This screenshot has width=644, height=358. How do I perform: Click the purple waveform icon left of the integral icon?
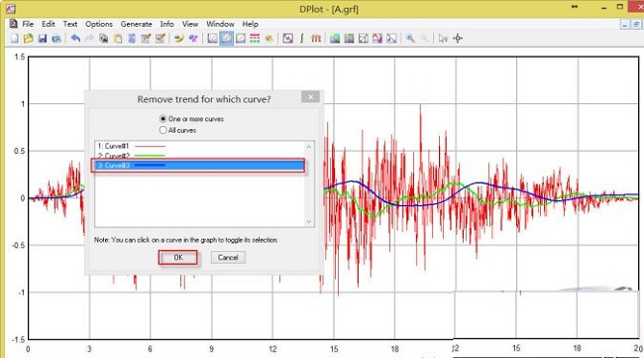[x=288, y=39]
